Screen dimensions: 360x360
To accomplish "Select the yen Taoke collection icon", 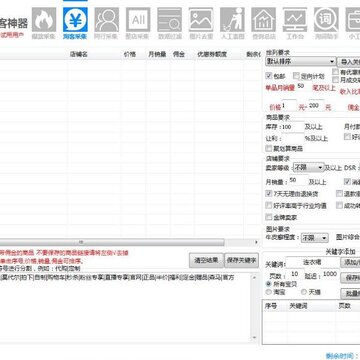I will (x=75, y=20).
